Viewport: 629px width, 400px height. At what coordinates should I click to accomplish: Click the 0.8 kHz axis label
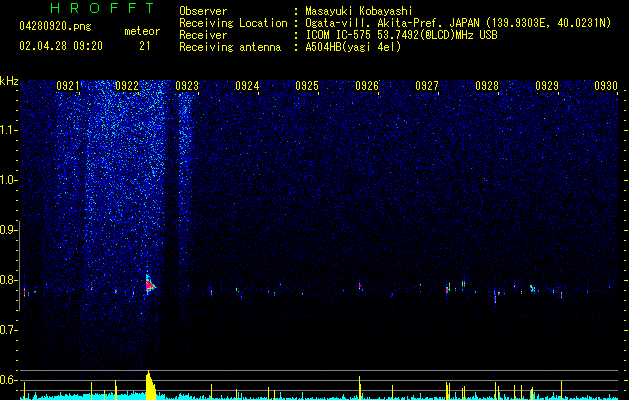(x=9, y=280)
